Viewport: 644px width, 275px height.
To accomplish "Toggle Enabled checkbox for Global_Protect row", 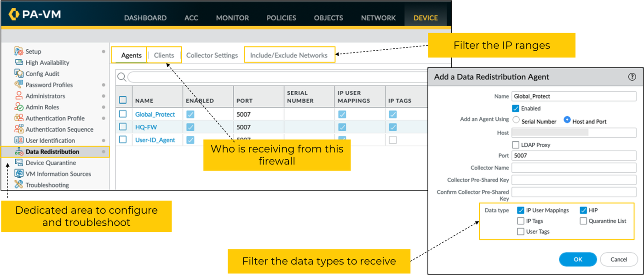I will 190,114.
